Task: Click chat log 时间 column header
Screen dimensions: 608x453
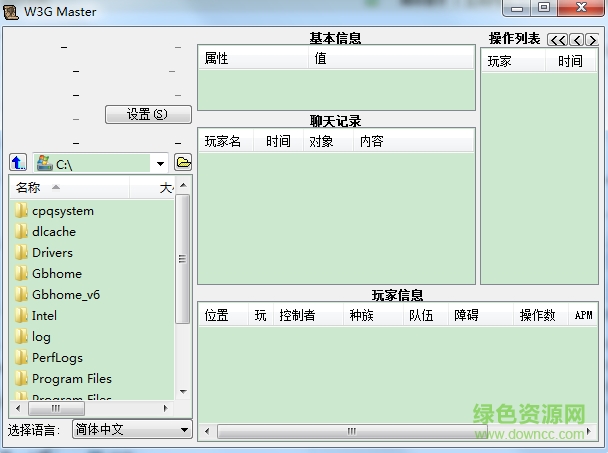Action: pyautogui.click(x=278, y=141)
